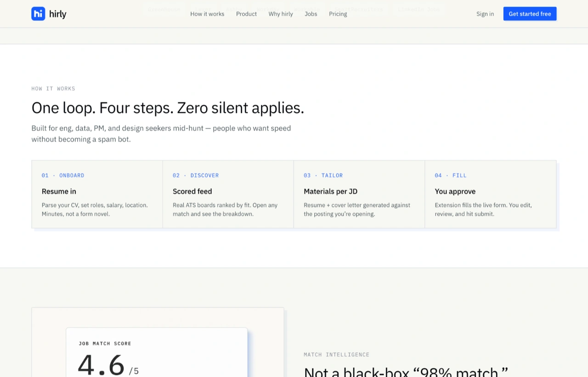The height and width of the screenshot is (377, 588).
Task: Click the 02 · DISCOVER label
Action: 196,175
